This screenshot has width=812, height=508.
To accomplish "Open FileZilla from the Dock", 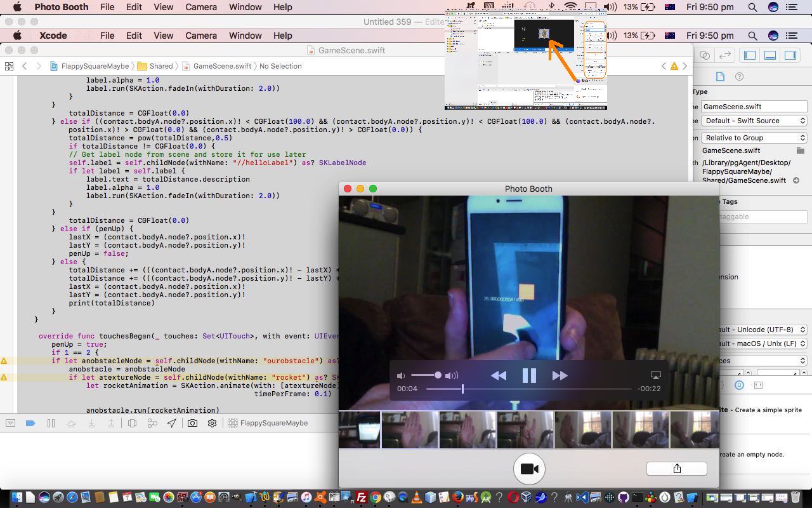I will point(362,497).
